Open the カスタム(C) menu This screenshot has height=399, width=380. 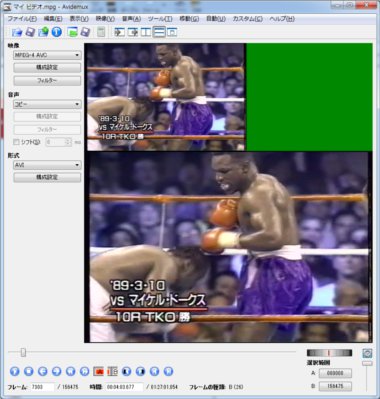click(247, 19)
